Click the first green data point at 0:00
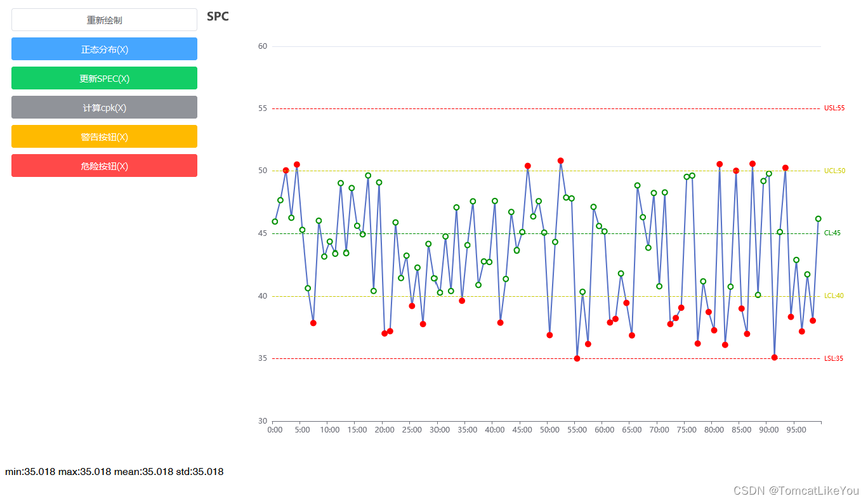 (x=275, y=221)
